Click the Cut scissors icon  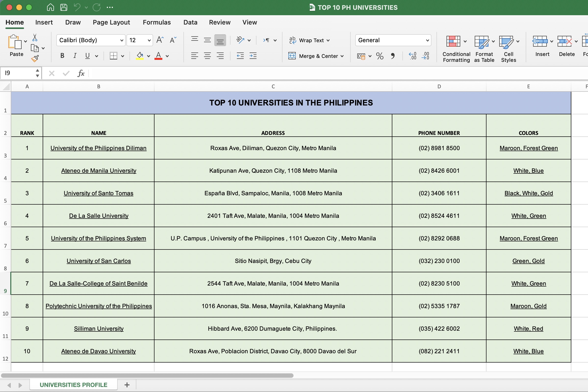(x=35, y=38)
